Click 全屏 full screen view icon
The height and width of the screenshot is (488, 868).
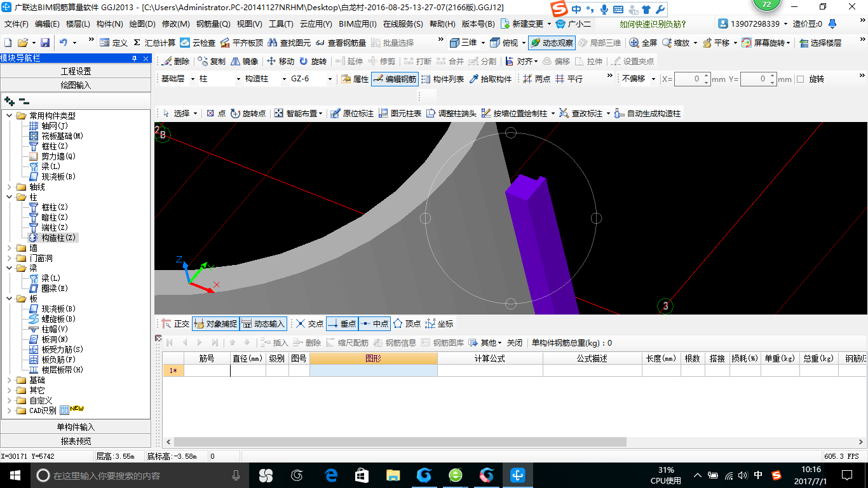coord(643,43)
